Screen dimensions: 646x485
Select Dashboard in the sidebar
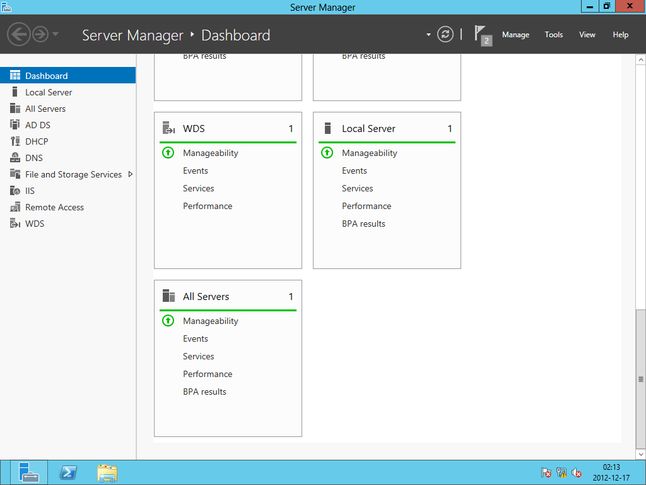point(68,75)
